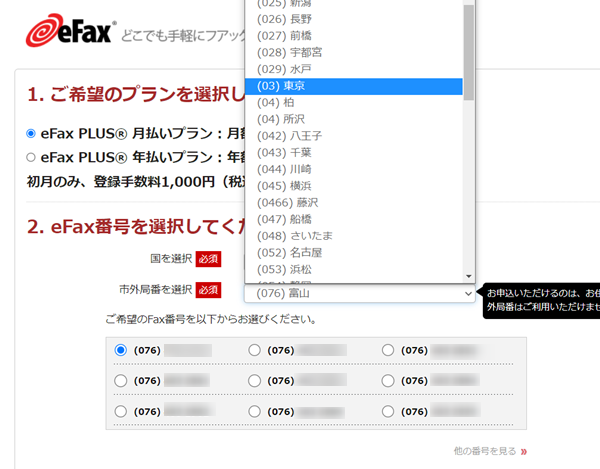Select the middle (076) fax number in row two
The width and height of the screenshot is (600, 469).
254,381
